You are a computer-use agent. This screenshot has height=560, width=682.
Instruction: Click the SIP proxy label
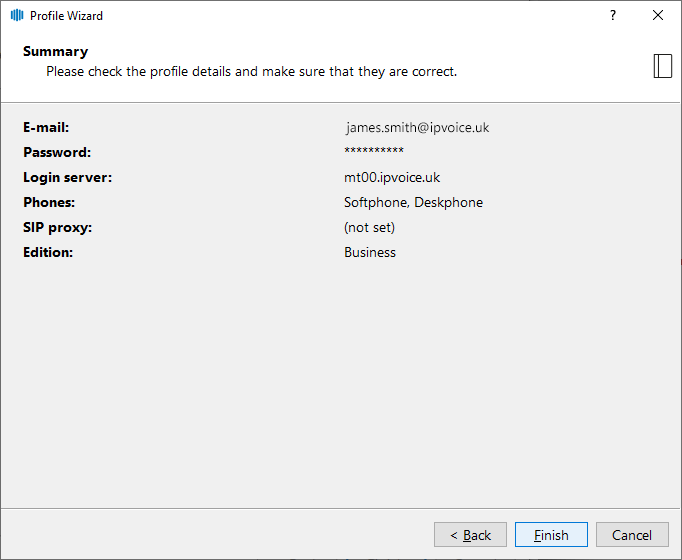tap(57, 228)
